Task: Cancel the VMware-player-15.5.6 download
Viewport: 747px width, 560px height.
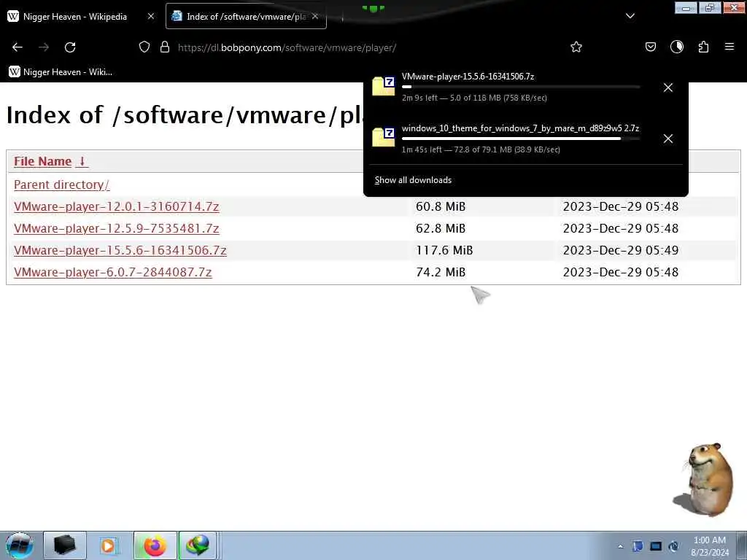Action: pos(668,87)
